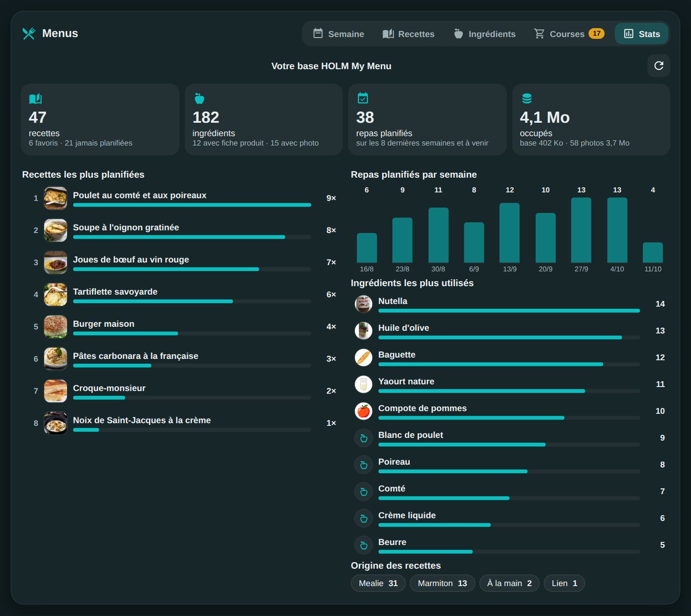
Task: Click the Pâtes carbonara à la française title
Action: (x=135, y=356)
